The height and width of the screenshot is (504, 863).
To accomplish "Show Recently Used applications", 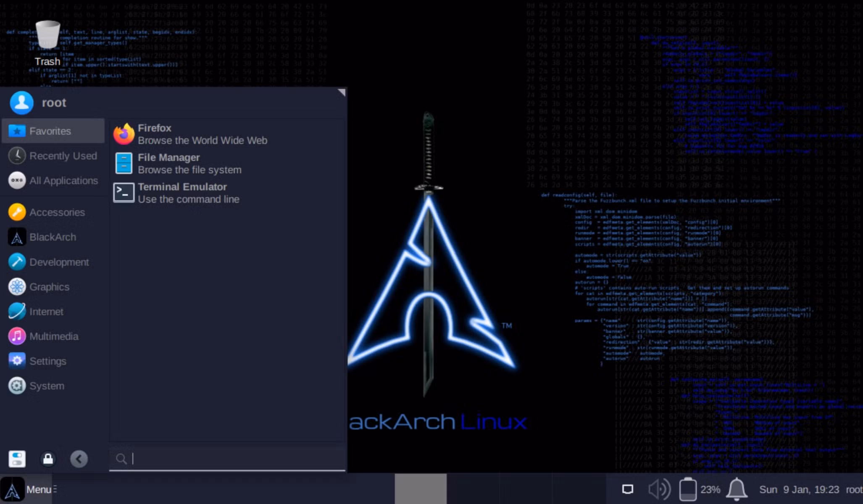I will 53,156.
